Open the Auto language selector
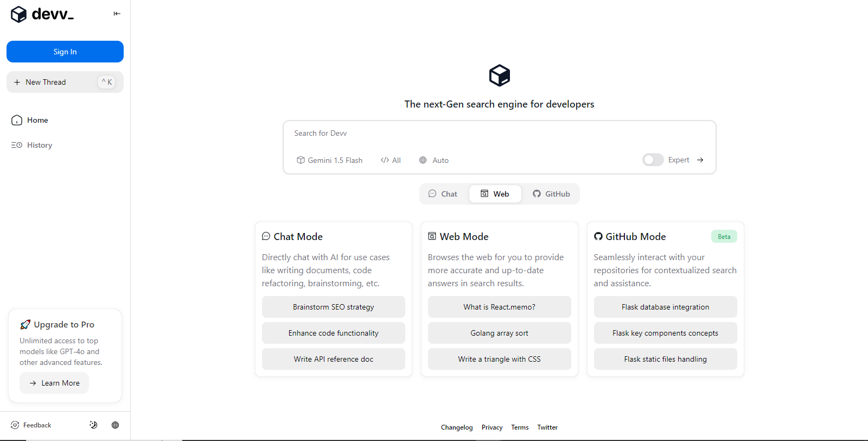This screenshot has height=441, width=868. (x=434, y=160)
